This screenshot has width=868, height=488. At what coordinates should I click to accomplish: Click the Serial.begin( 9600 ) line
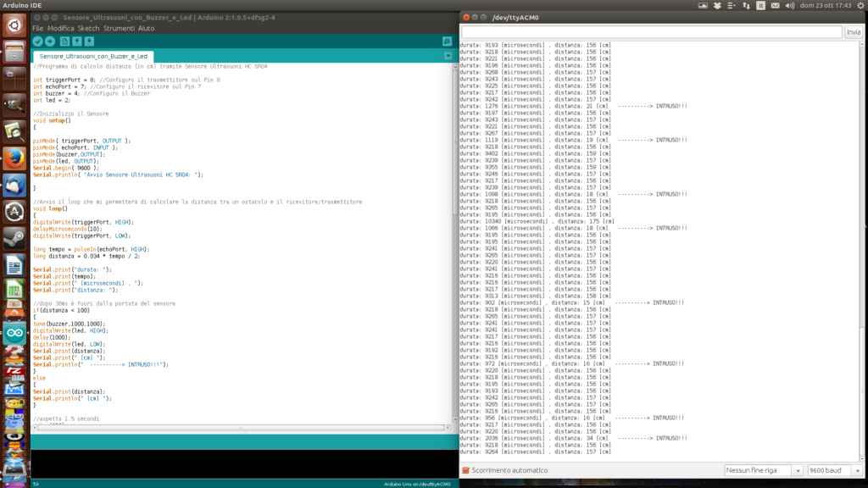coord(65,168)
